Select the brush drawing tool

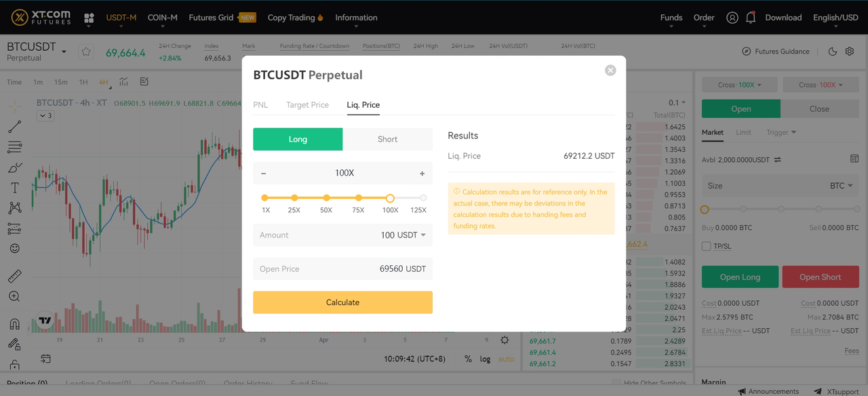click(x=14, y=167)
